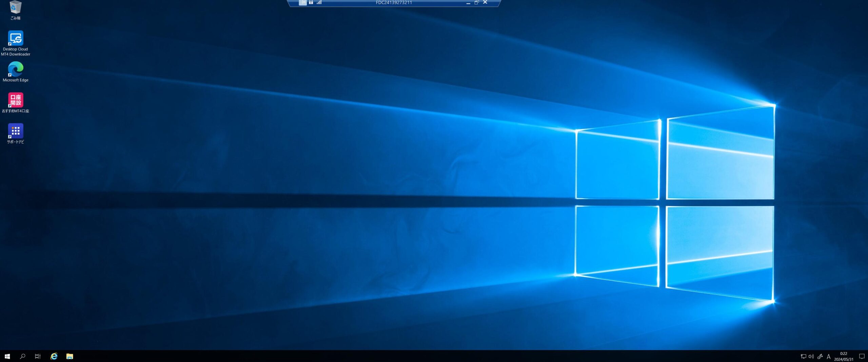
Task: Launch Internet Explorer from the taskbar
Action: click(x=54, y=356)
